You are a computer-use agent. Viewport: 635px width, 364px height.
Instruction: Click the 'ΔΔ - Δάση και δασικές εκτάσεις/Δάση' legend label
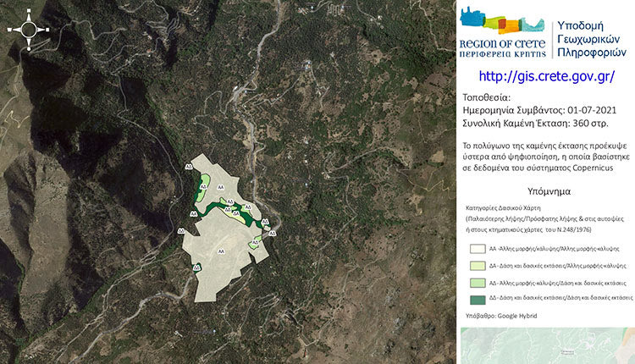click(x=560, y=298)
